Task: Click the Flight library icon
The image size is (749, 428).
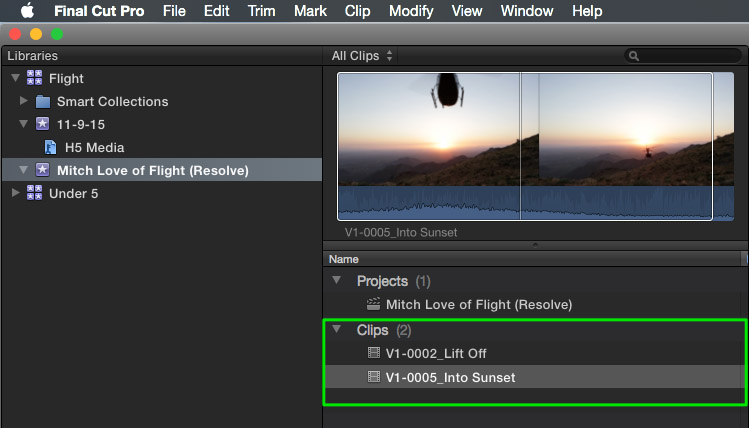Action: [x=34, y=78]
